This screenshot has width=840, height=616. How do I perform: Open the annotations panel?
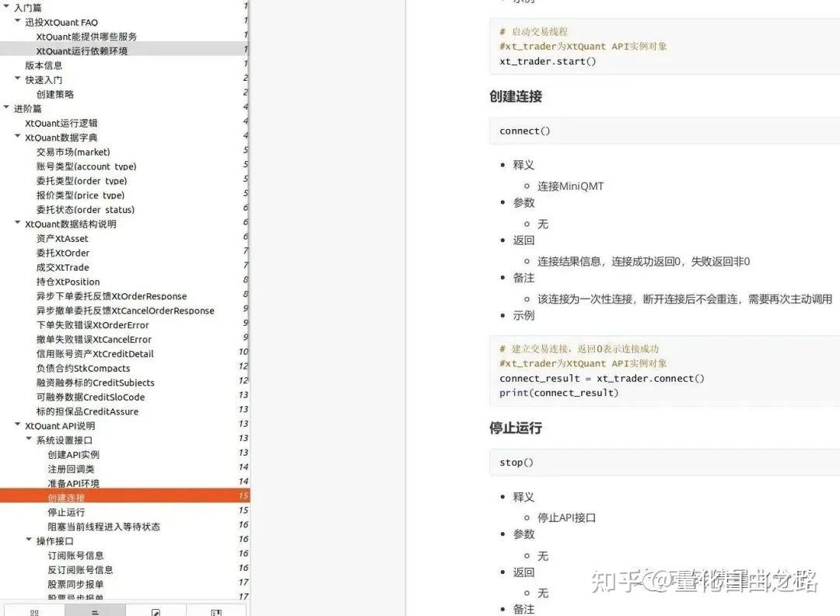157,611
